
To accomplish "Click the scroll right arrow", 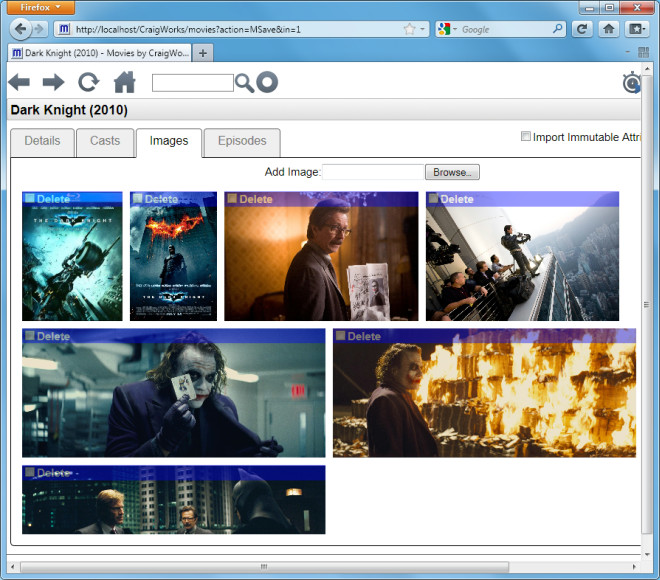I will [x=634, y=567].
